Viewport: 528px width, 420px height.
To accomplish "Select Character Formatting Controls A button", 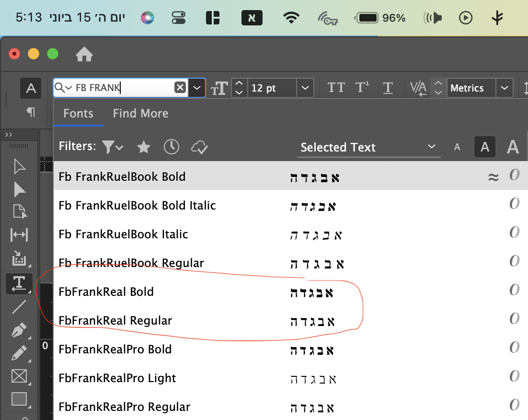I will (31, 88).
